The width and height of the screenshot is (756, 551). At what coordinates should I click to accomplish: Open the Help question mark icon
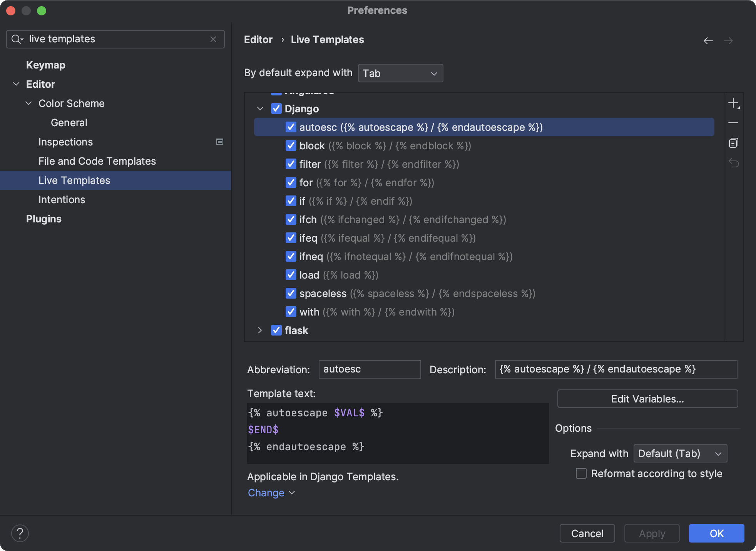(x=20, y=533)
